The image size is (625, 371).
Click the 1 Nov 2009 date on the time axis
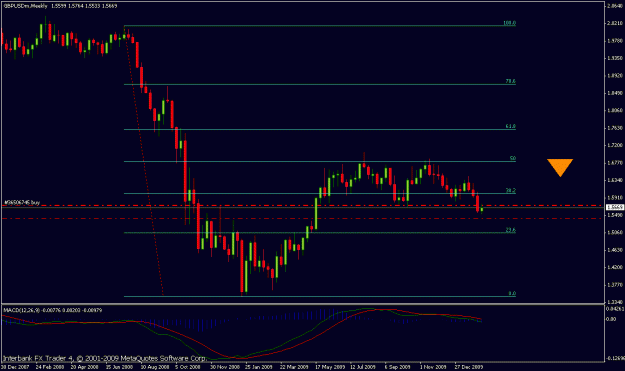point(433,367)
